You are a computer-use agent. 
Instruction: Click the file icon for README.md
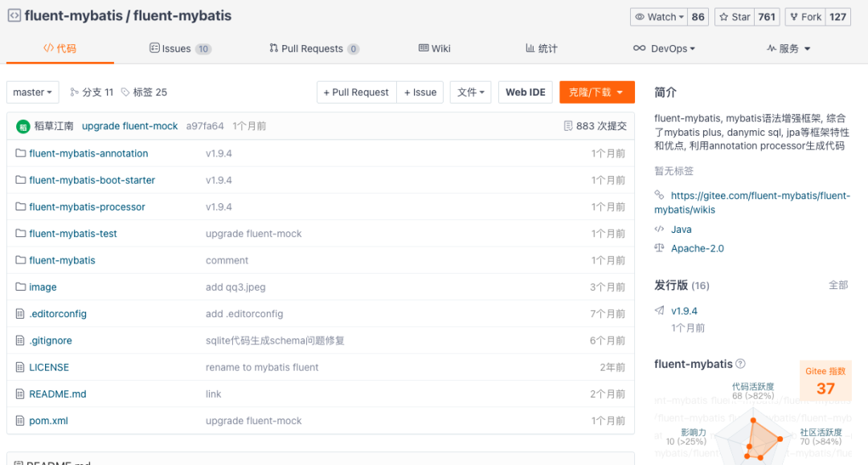pos(20,394)
